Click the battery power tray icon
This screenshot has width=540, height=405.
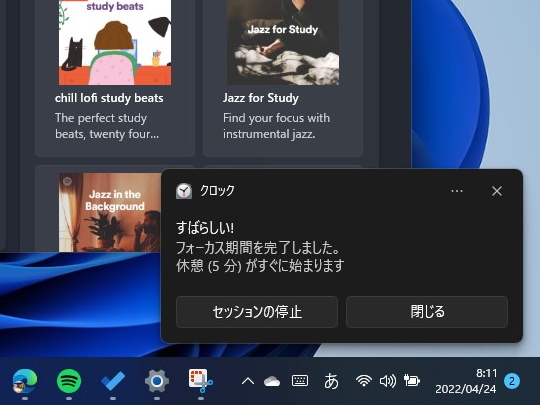tap(412, 381)
